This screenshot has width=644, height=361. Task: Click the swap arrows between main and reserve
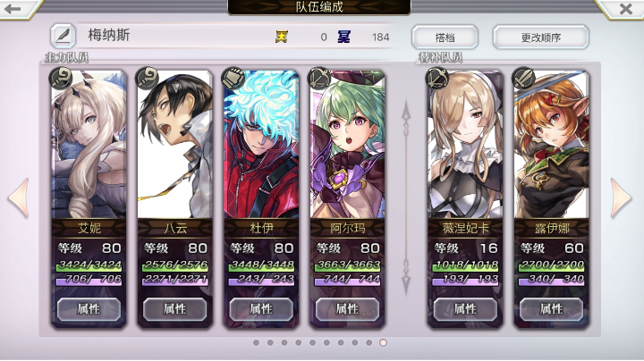coord(406,197)
